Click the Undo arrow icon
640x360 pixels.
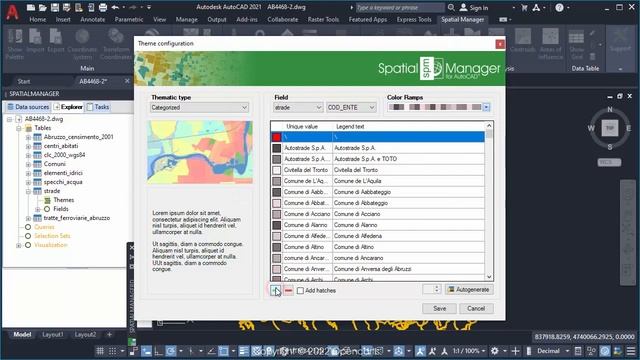115,7
